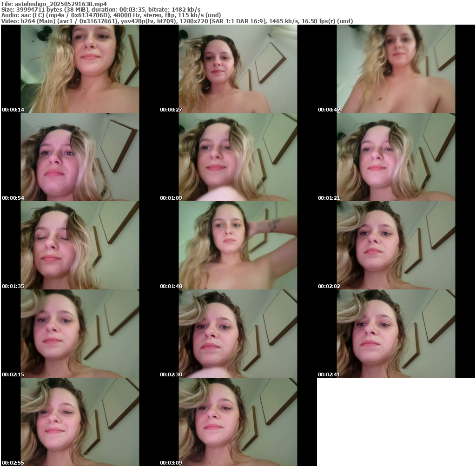Pick the thumbnail stamped 00:02:30

238,334
